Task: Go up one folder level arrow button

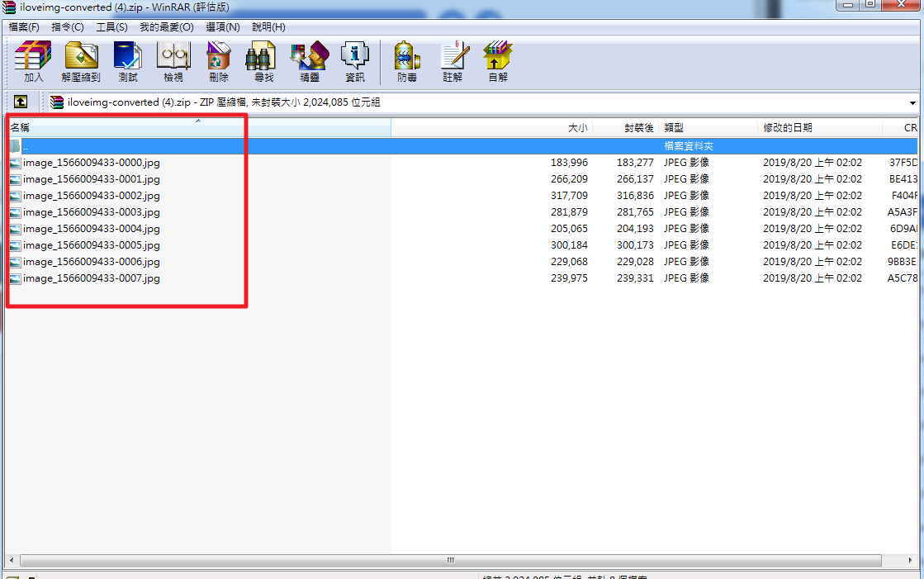Action: (x=21, y=102)
